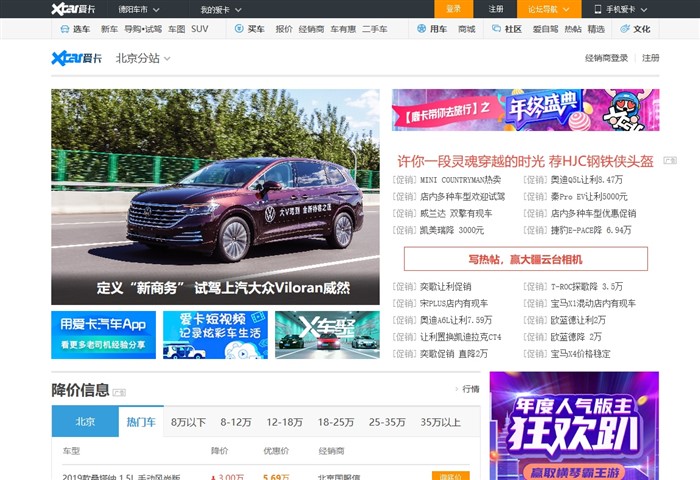The image size is (700, 480).
Task: Open promo 威兰达 双擎有现车
Action: 456,213
